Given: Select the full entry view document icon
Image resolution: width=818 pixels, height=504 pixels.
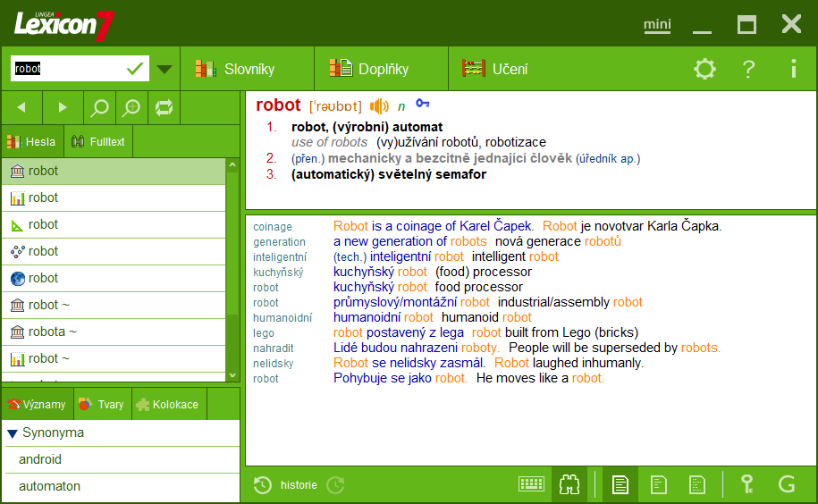Looking at the screenshot, I should click(x=620, y=484).
